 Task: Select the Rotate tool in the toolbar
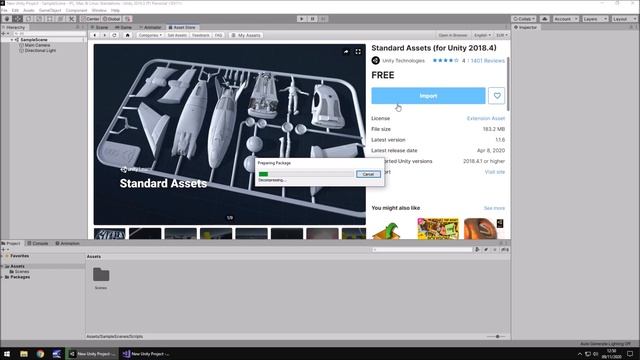click(29, 19)
